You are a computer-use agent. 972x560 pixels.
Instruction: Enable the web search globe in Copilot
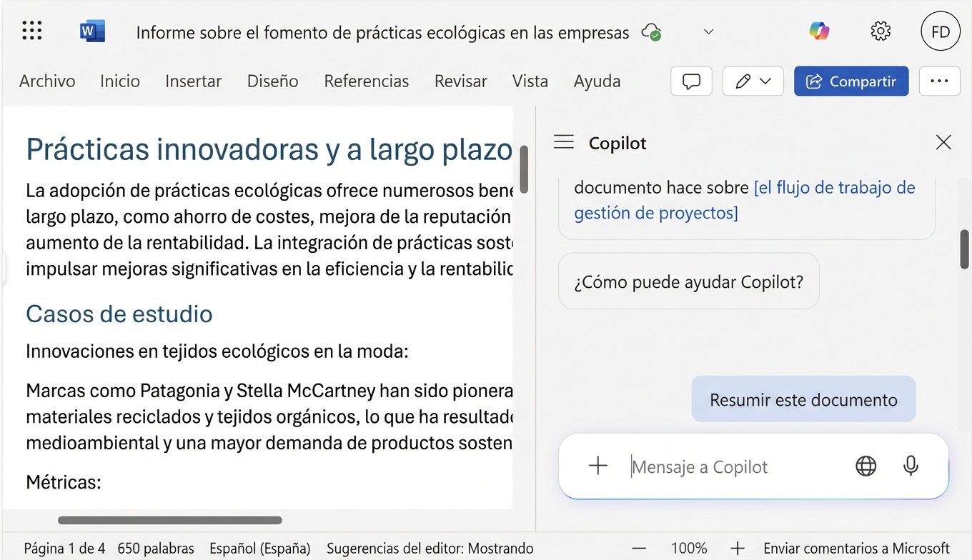866,466
